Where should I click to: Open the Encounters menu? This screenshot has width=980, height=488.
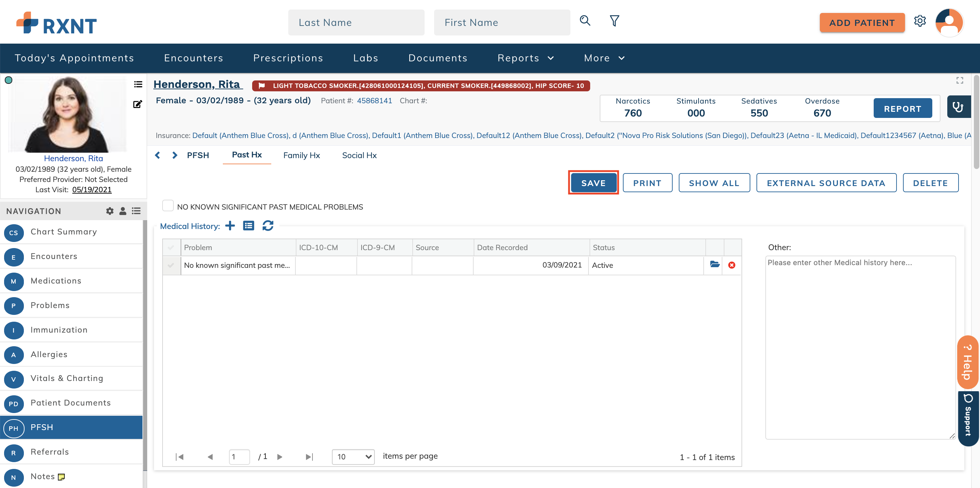(x=194, y=58)
